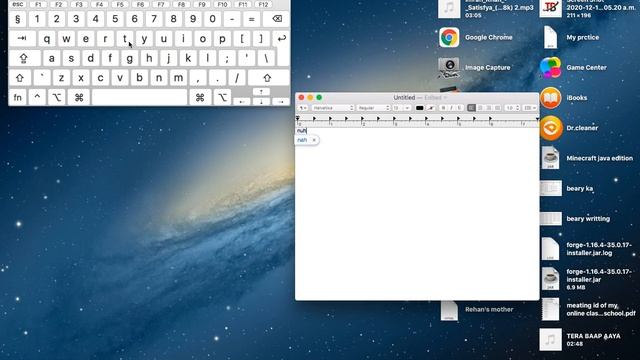Viewport: 640px width, 360px height.
Task: Open the font size dropdown arrow
Action: click(x=407, y=108)
